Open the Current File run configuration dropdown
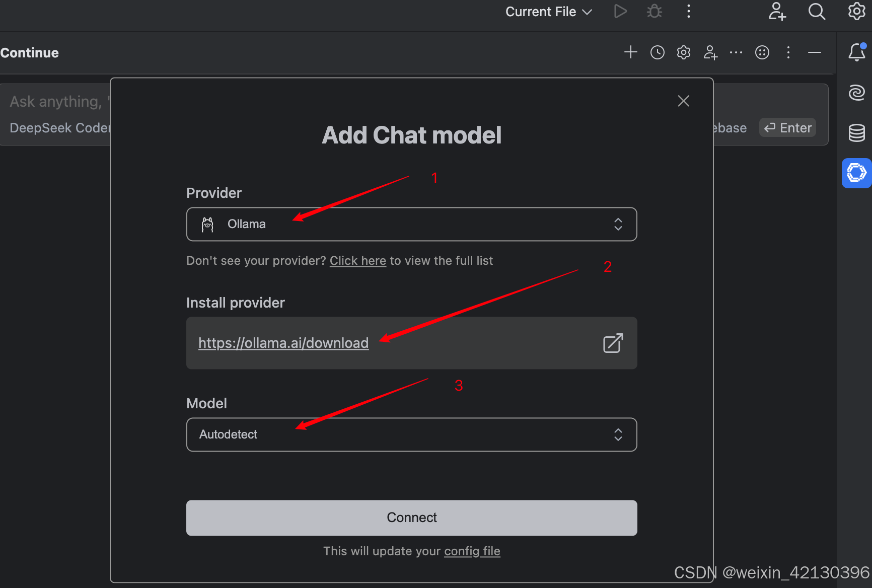 pos(548,12)
